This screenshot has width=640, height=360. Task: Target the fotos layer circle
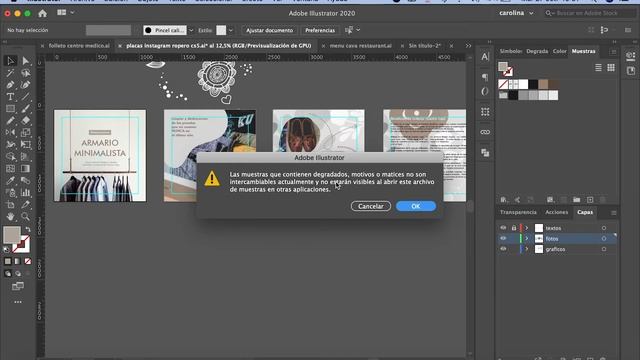click(604, 238)
